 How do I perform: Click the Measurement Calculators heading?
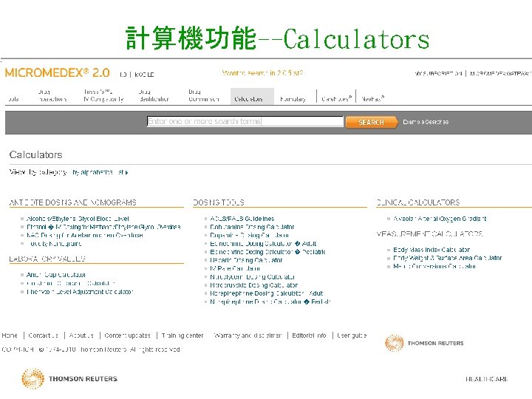(429, 233)
